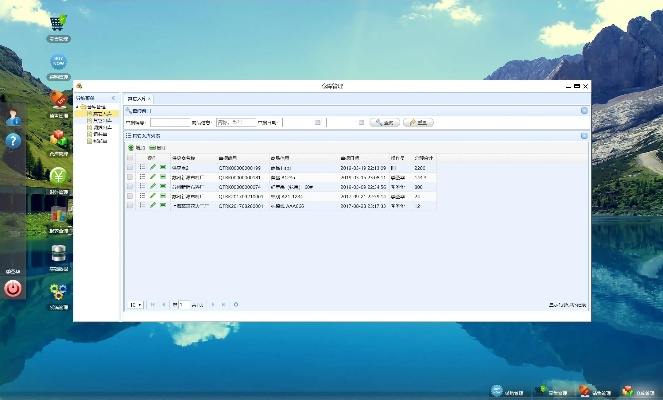Viewport: 663px width, 400px height.
Task: Click pencil edit icon in row valued 2200
Action: [x=153, y=167]
